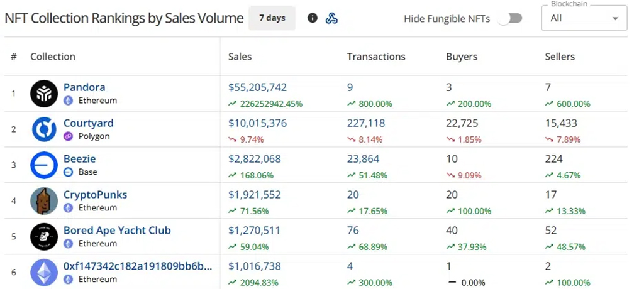Click Polygon chain icon under Courtyard
The image size is (644, 289).
click(x=68, y=136)
